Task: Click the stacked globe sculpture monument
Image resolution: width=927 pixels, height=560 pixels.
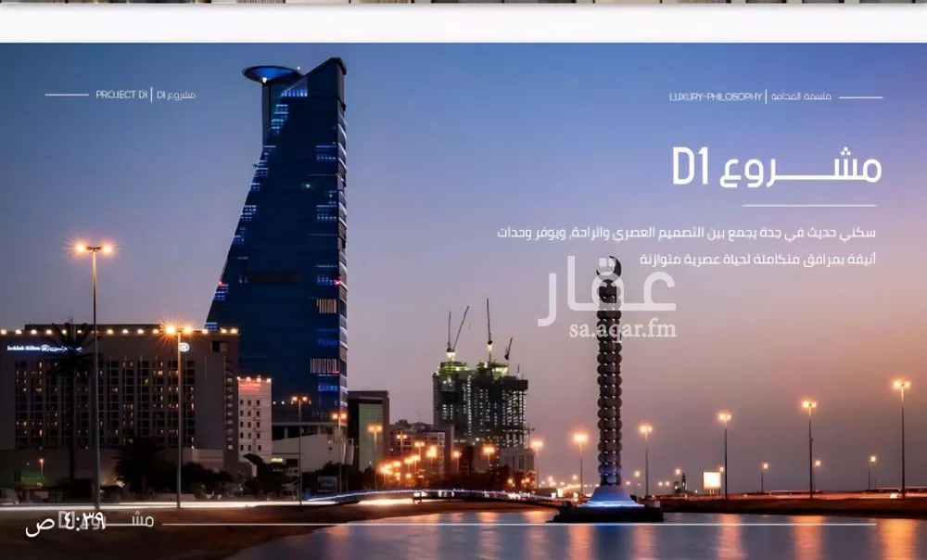Action: click(x=609, y=389)
